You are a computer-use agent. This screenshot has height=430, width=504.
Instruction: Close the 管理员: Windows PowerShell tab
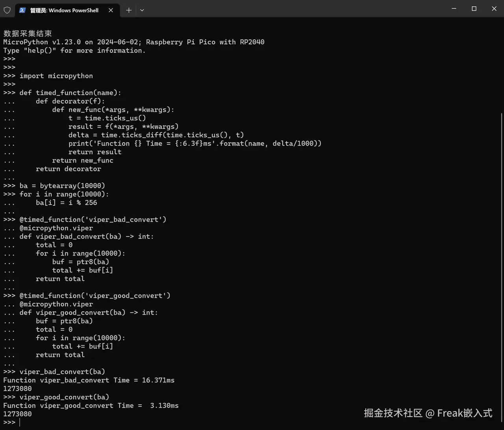(x=111, y=10)
